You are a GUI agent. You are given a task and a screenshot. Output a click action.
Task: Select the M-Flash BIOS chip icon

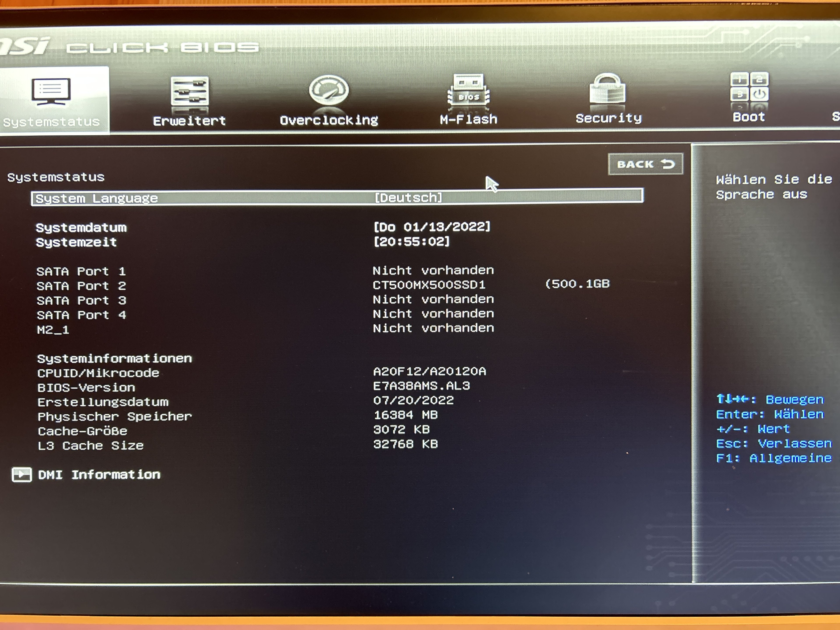point(469,90)
